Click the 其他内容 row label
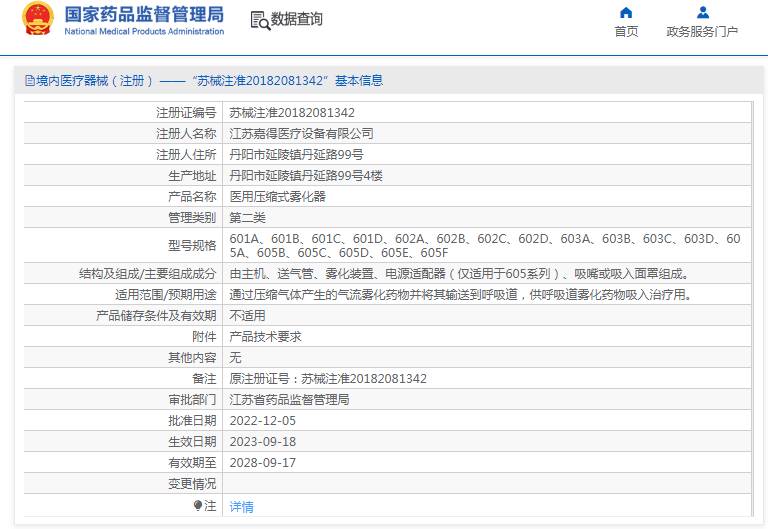Viewport: 768px width, 529px height. coord(192,358)
